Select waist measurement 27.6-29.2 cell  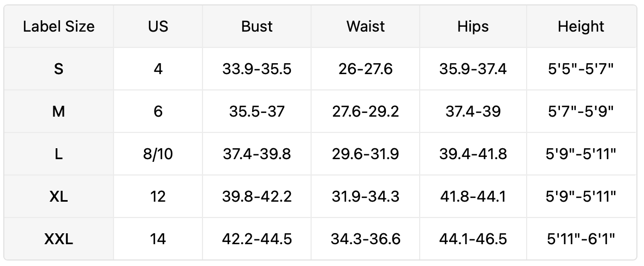(365, 112)
